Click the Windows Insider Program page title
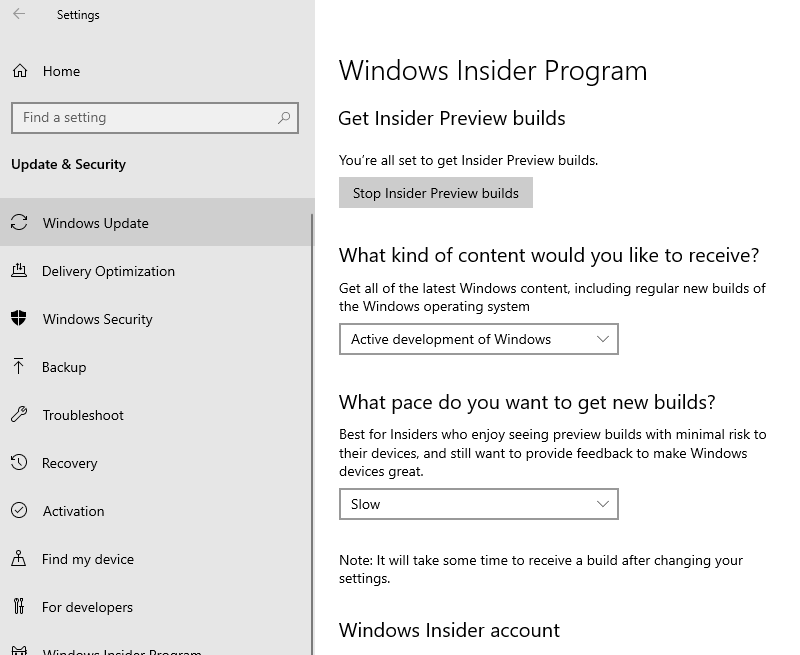Viewport: 800px width, 655px height. coord(493,70)
